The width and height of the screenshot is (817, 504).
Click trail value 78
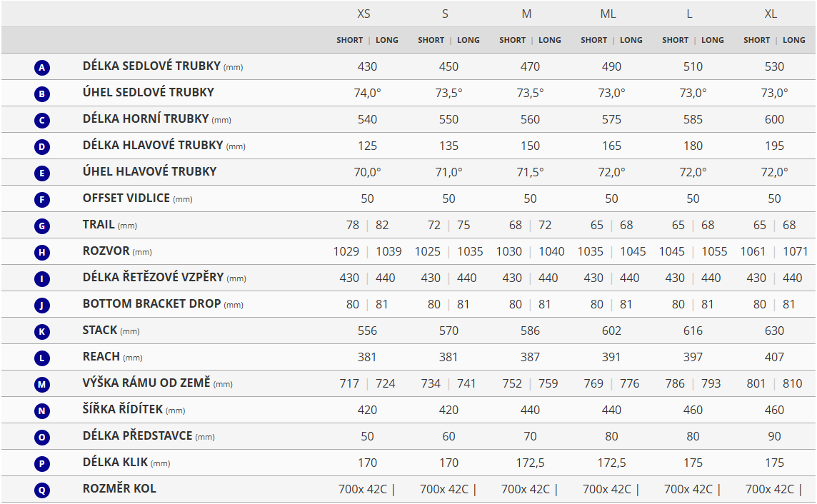point(353,225)
